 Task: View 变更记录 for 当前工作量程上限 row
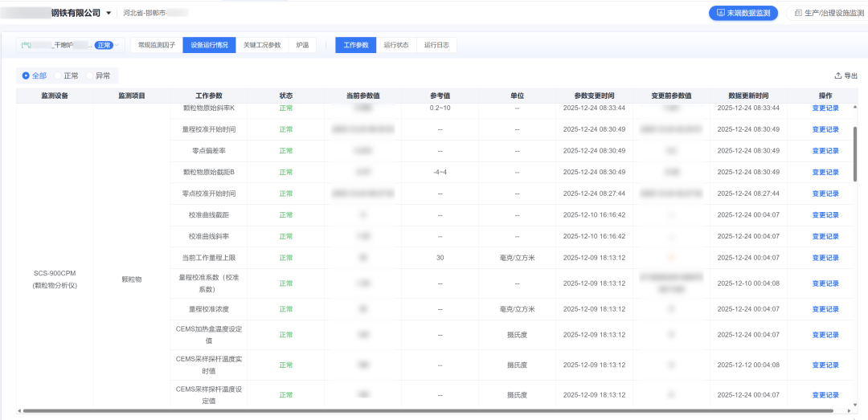pos(825,258)
